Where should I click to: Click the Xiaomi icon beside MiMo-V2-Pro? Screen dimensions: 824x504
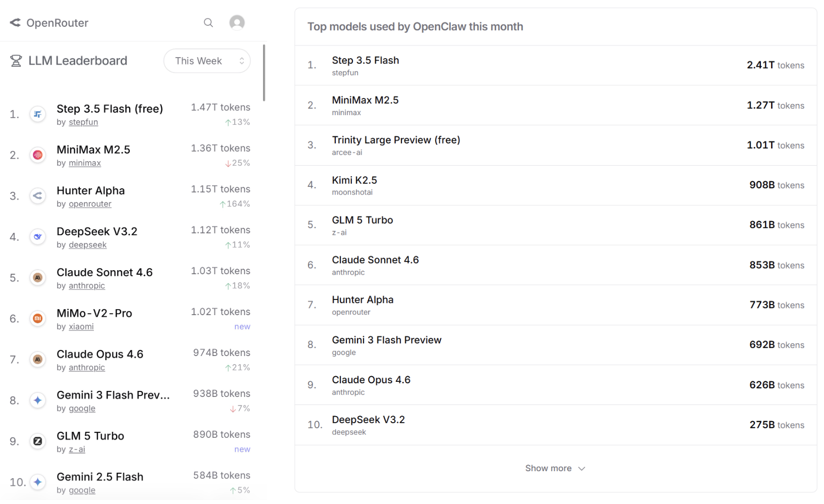click(38, 319)
